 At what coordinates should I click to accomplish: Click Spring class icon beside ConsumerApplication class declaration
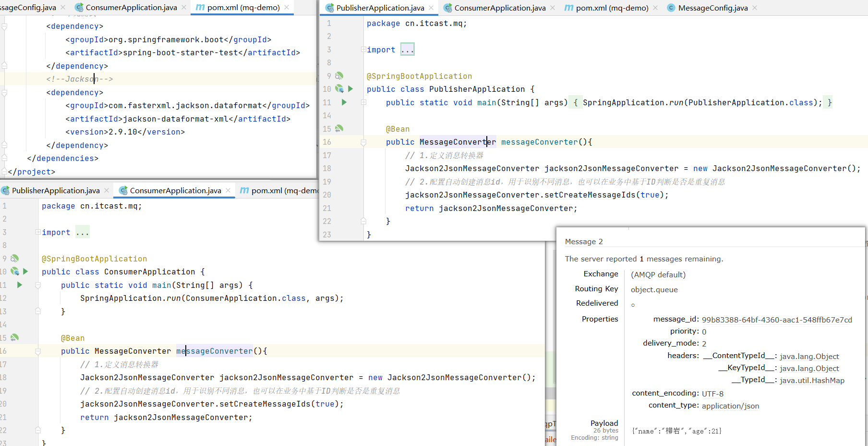click(x=14, y=272)
